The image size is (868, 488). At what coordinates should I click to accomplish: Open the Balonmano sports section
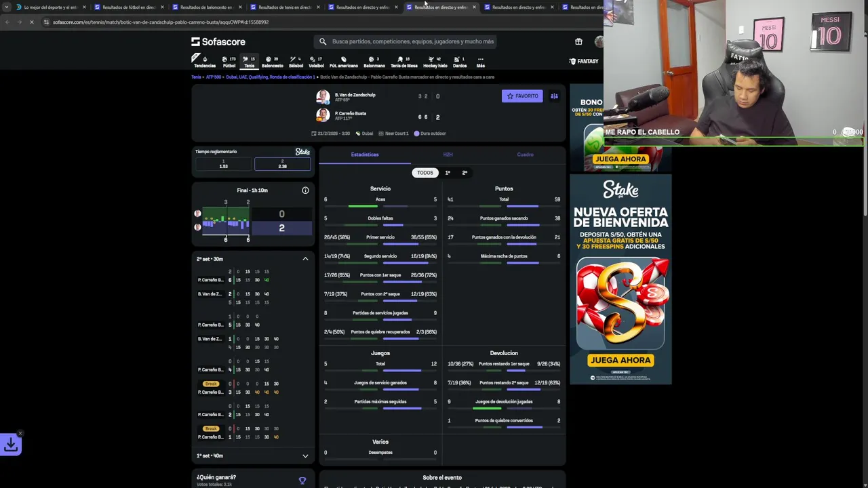coord(374,62)
